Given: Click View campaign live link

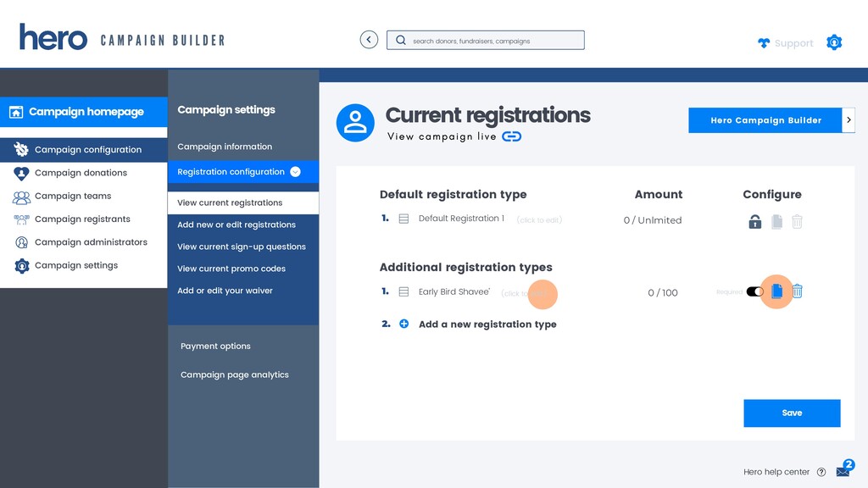Looking at the screenshot, I should 442,136.
